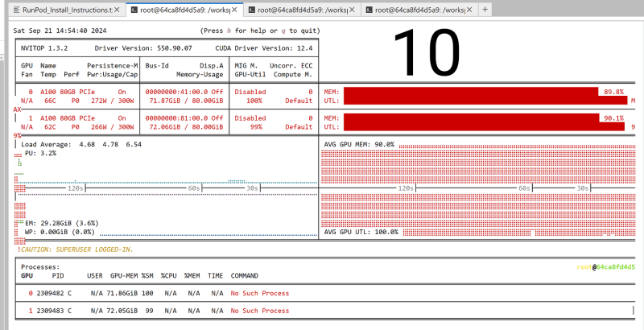
Task: Click the 120s marker in the CPU graph
Action: (76, 188)
